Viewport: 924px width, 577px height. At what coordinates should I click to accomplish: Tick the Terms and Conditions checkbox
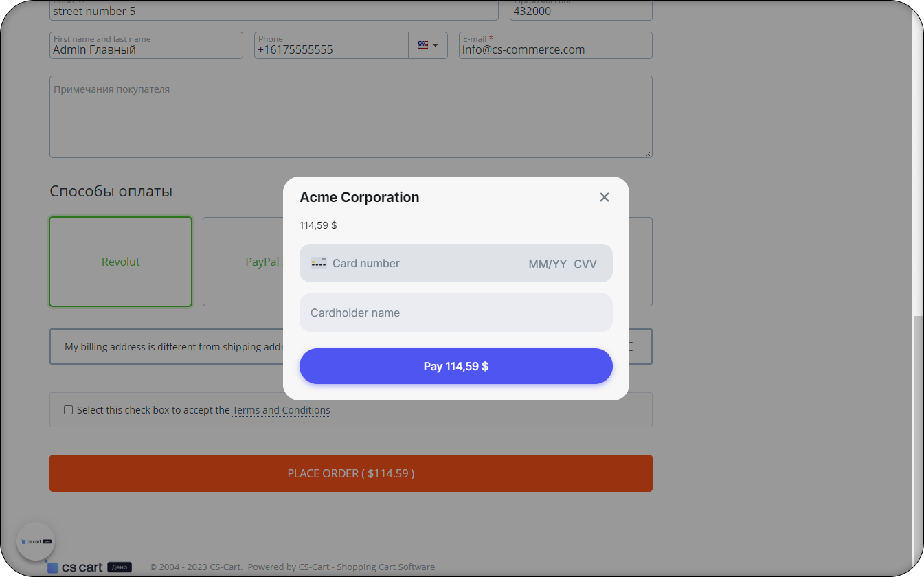coord(68,410)
